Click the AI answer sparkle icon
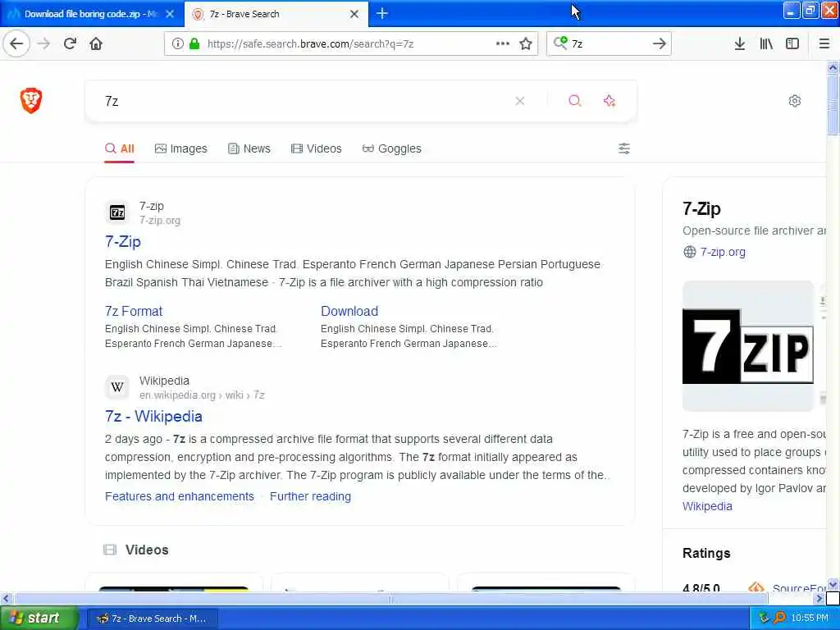The width and height of the screenshot is (840, 630). coord(609,101)
